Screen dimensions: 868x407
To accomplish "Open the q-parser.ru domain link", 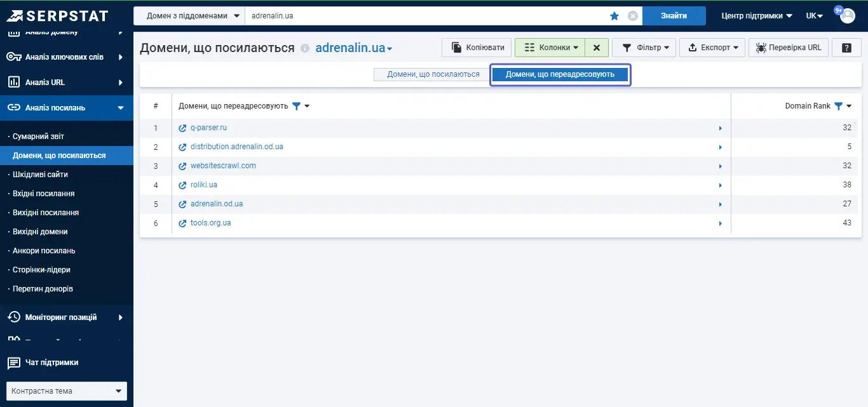I will click(208, 128).
